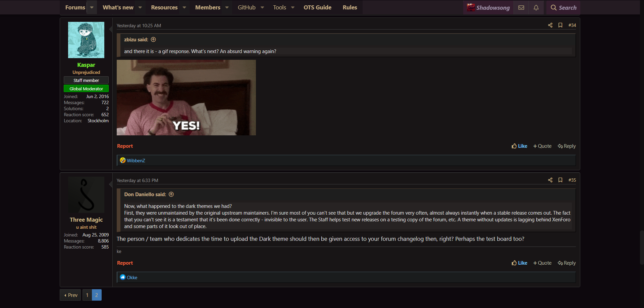Open permalink #34
The height and width of the screenshot is (308, 644).
pyautogui.click(x=572, y=25)
